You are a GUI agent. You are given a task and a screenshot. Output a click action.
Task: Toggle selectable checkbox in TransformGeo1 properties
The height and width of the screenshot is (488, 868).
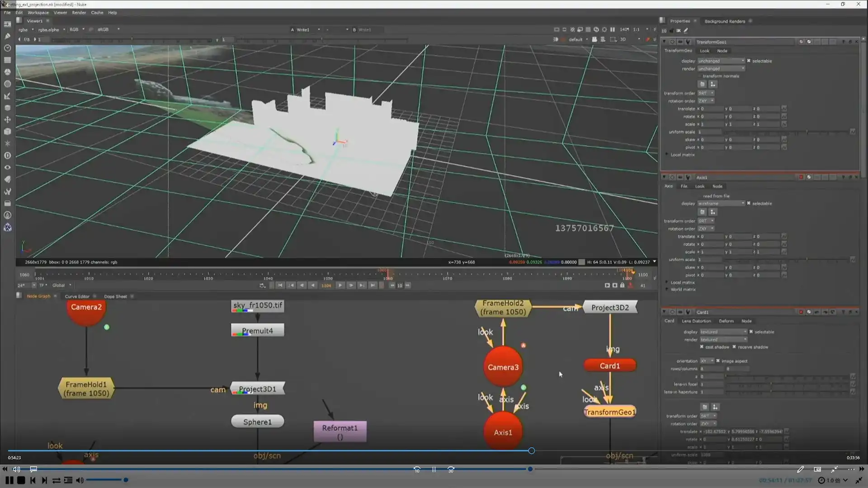(749, 61)
